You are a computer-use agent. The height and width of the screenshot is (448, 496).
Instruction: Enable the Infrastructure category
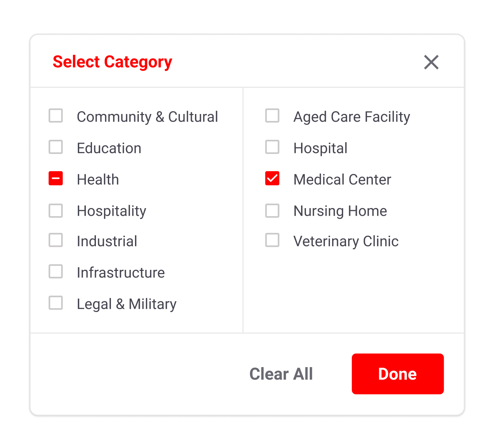click(55, 272)
